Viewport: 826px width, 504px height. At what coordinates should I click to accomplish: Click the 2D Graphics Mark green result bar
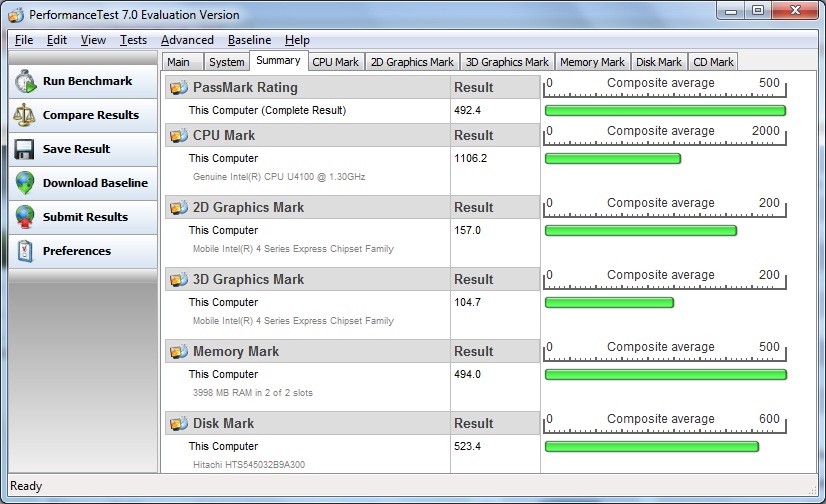(641, 231)
